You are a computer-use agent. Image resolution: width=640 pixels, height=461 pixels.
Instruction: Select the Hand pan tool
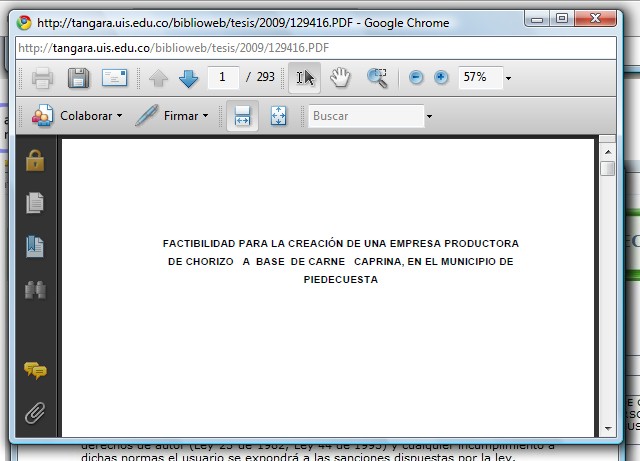point(341,78)
